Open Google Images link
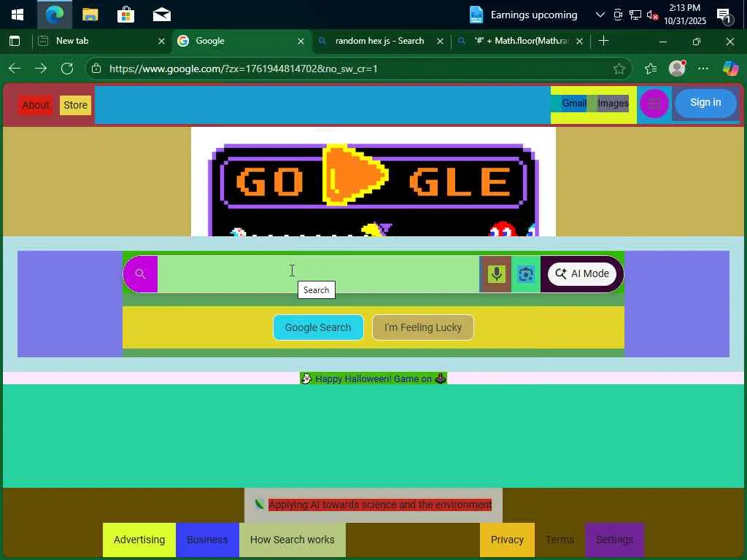The image size is (747, 560). (613, 104)
